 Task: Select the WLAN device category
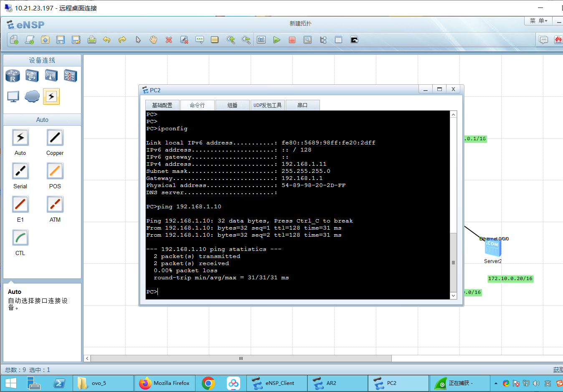pos(51,76)
